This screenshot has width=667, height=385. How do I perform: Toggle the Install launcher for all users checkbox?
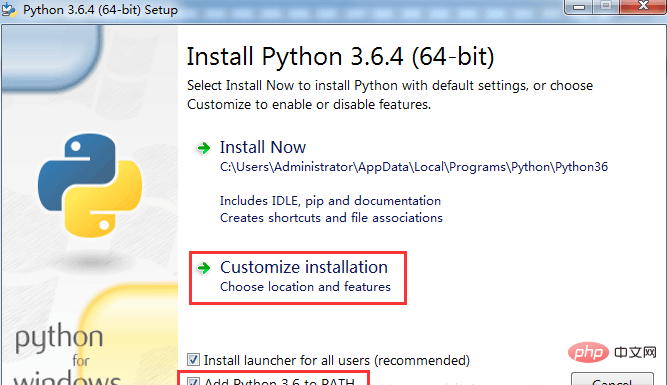click(x=193, y=360)
